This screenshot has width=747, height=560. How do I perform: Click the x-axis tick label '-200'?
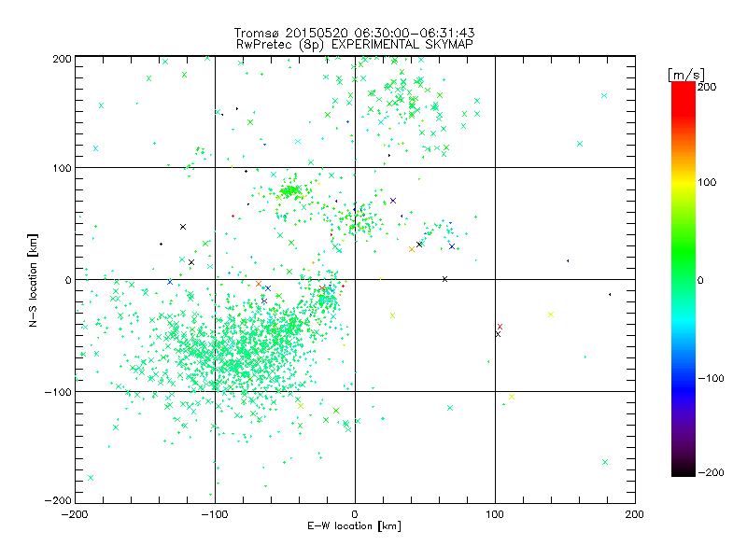click(x=75, y=514)
